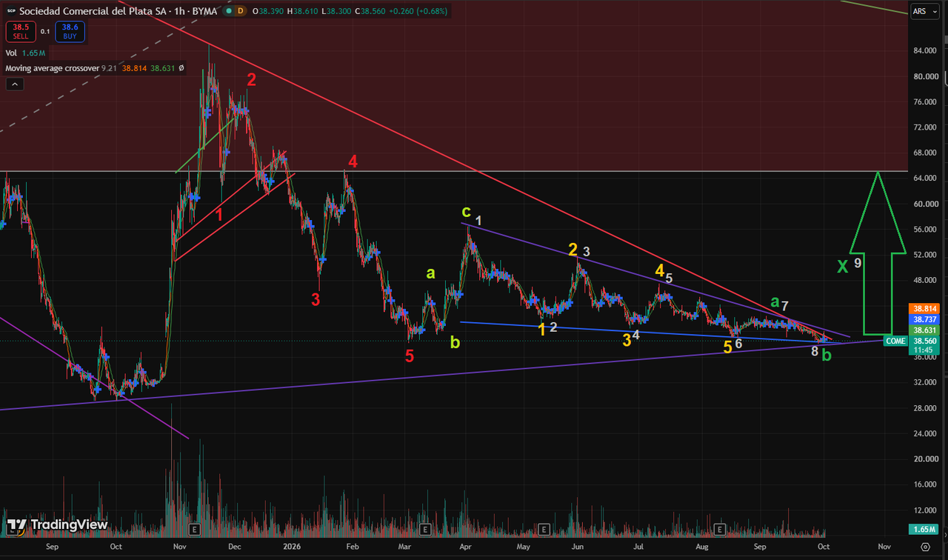Select the Vol volume indicator legend
The image size is (948, 560).
click(x=11, y=53)
